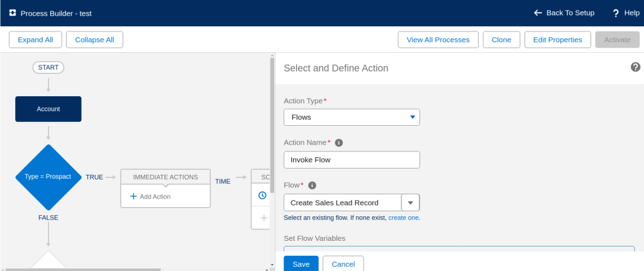Click the Expand All button
Viewport: 644px width, 271px height.
35,40
